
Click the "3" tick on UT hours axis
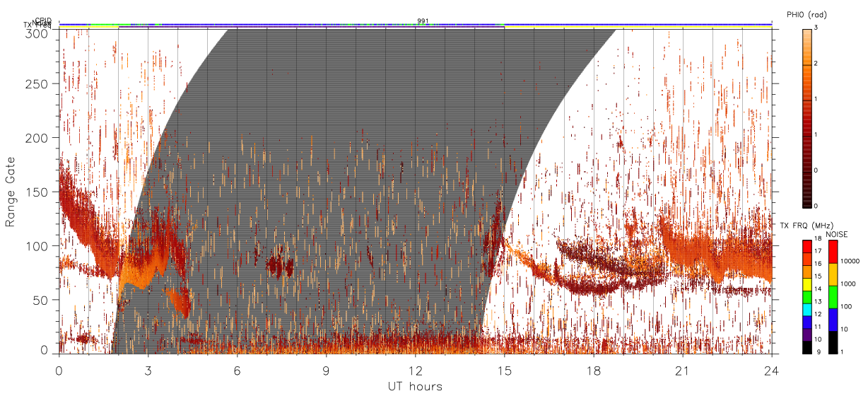[148, 371]
